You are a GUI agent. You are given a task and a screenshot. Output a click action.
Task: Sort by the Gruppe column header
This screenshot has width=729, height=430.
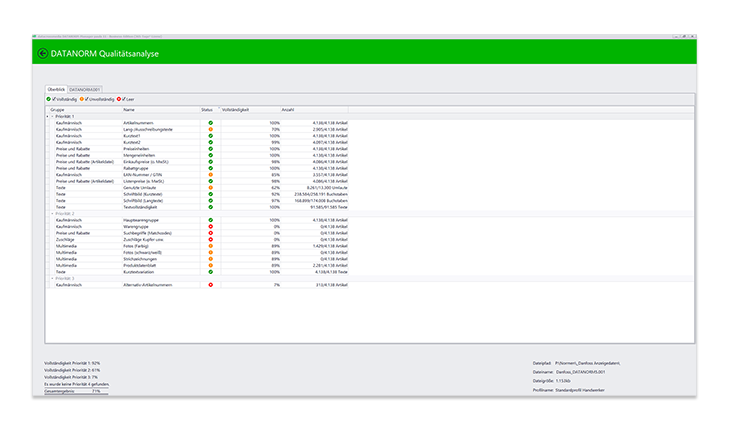click(x=85, y=110)
